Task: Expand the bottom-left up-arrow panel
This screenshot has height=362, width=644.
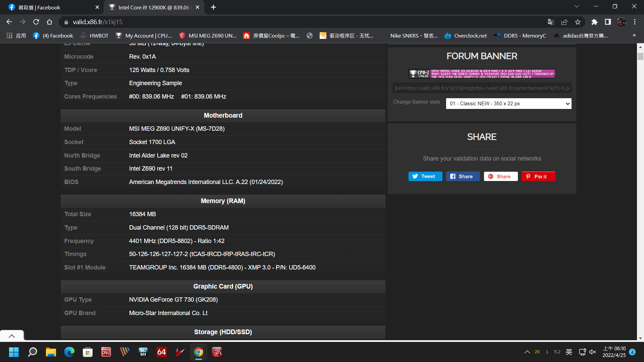Action: (x=12, y=336)
